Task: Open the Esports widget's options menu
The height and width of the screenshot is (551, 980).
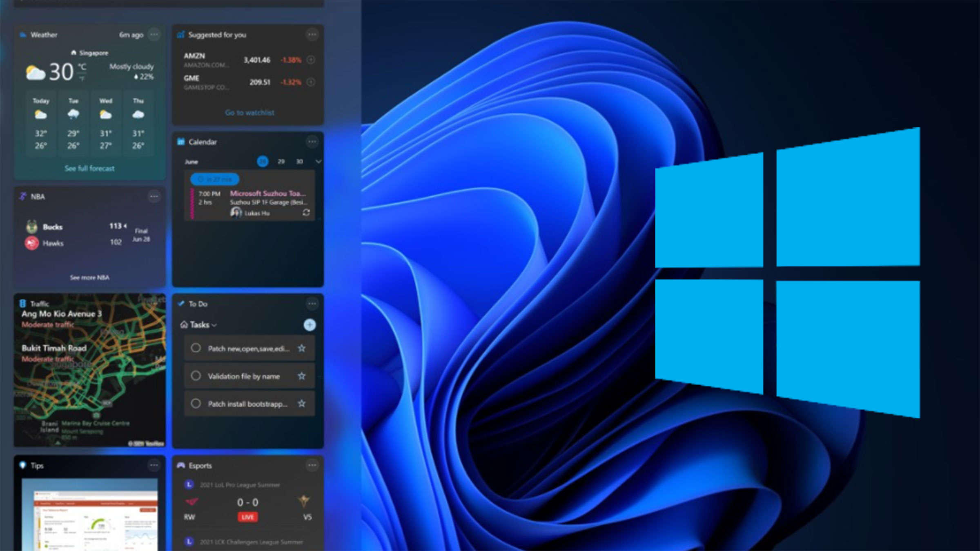Action: 312,465
